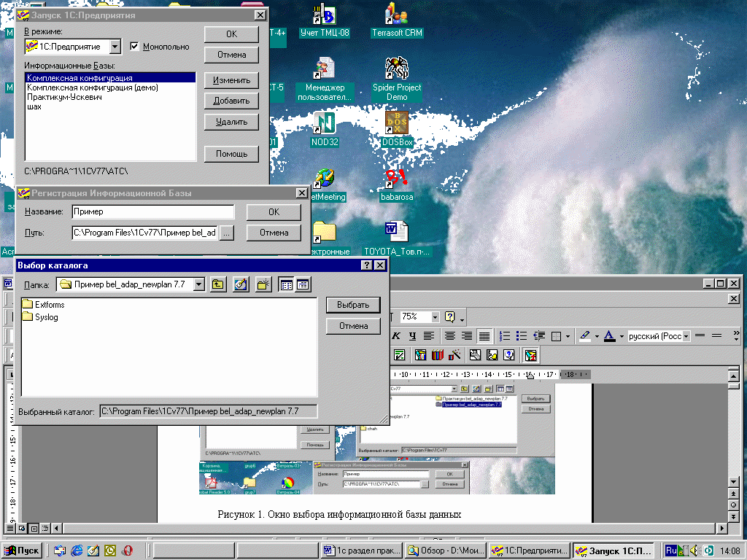Click the Internet Explorer quick launch icon
This screenshot has width=747, height=560.
tap(77, 551)
